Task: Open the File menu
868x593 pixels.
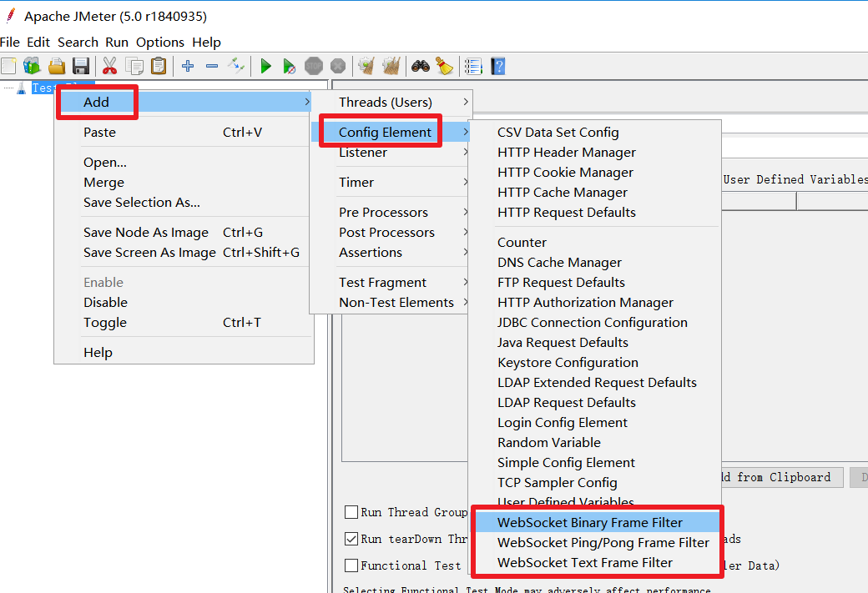Action: (10, 42)
